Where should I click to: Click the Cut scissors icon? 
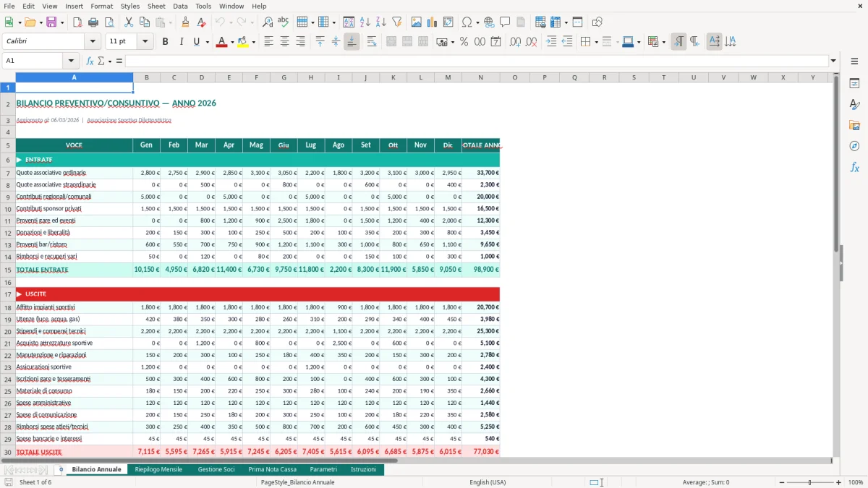click(x=129, y=22)
